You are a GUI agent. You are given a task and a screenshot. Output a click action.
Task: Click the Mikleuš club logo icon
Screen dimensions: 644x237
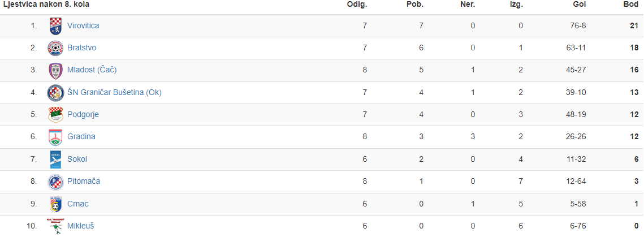55,226
